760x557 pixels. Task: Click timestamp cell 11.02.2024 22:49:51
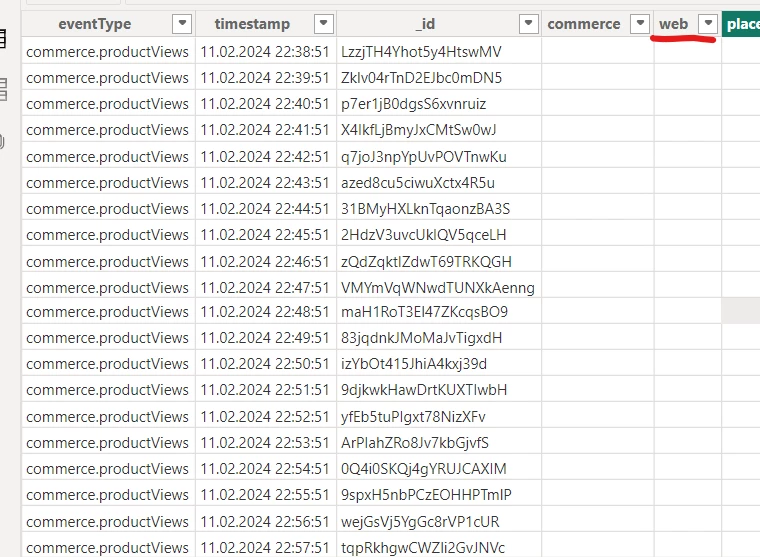[x=266, y=338]
